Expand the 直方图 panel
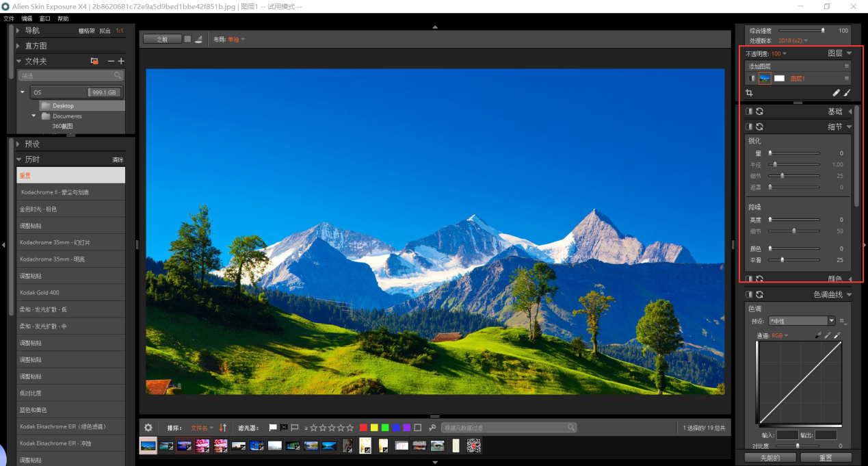This screenshot has width=868, height=466. [x=19, y=46]
